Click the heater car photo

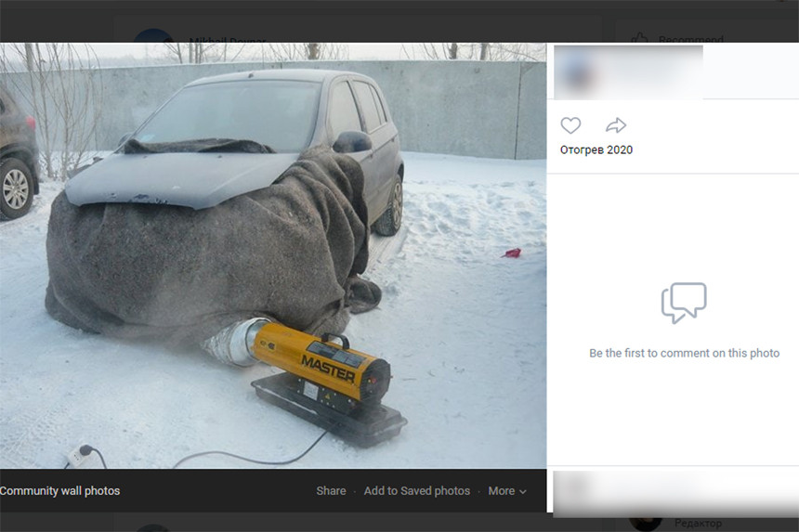pos(273,255)
